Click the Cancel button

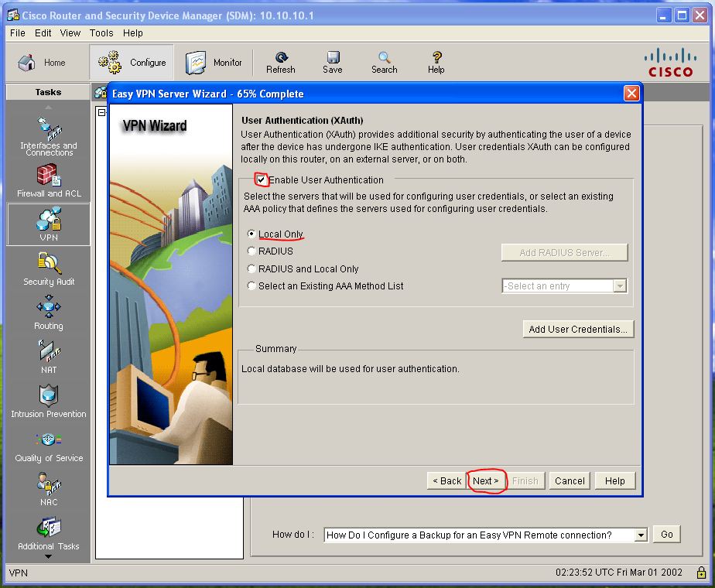pos(570,481)
